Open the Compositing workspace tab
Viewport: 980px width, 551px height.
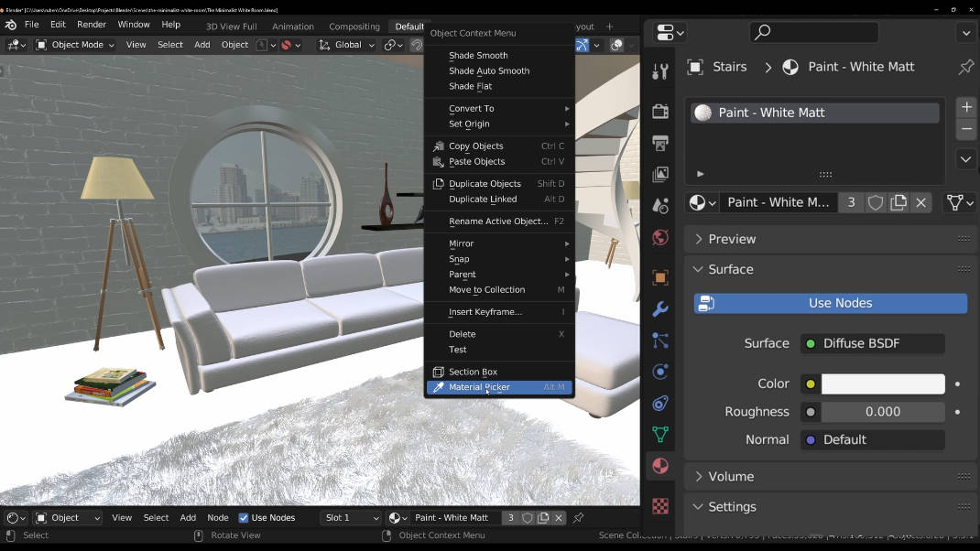pos(354,27)
